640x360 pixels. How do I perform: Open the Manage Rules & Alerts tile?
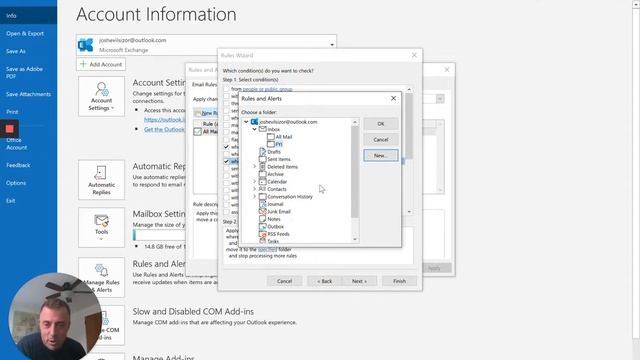(x=101, y=277)
